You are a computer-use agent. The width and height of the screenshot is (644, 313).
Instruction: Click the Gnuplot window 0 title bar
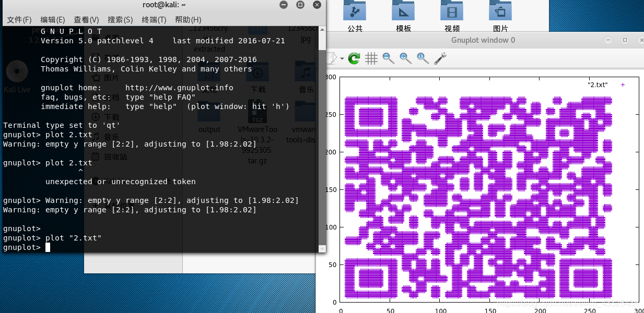point(483,40)
